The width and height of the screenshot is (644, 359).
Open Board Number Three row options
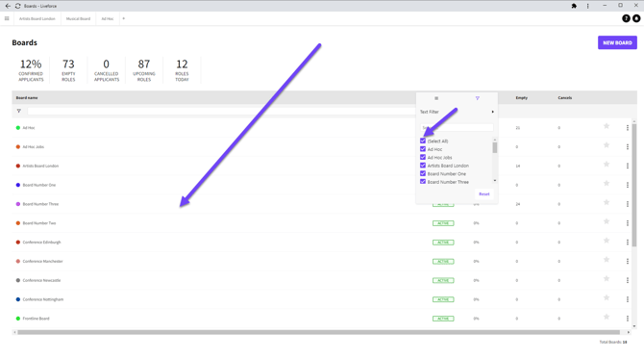[x=628, y=204]
